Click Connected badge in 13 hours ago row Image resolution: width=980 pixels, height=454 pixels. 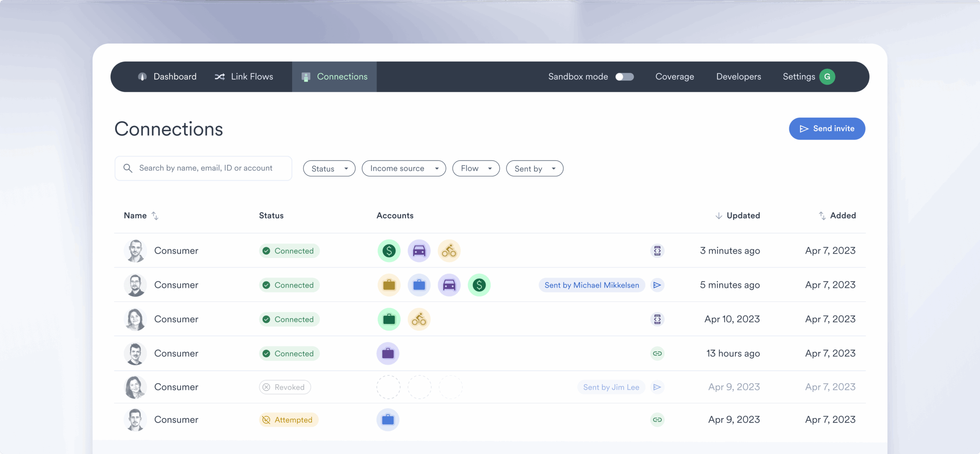point(289,353)
